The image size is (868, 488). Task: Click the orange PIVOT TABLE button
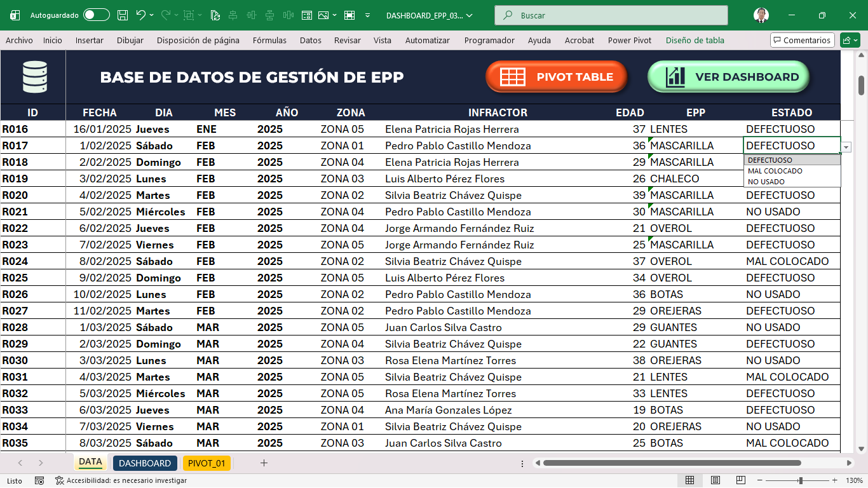point(557,77)
